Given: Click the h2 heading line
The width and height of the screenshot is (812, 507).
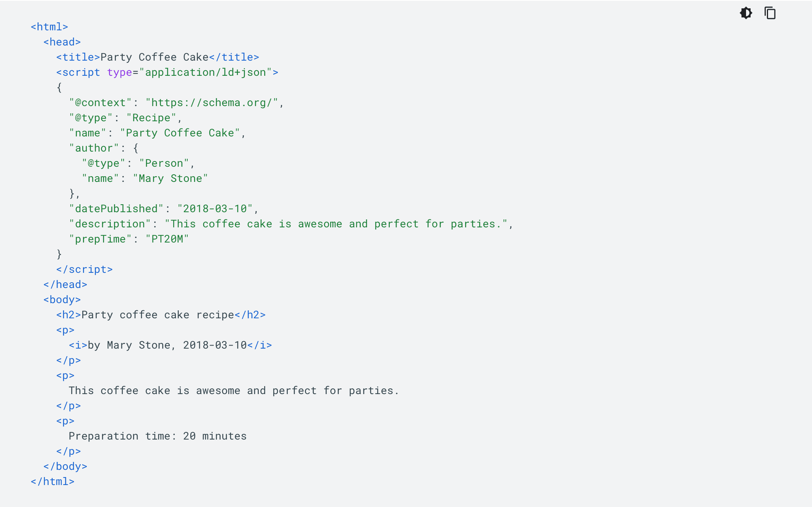Looking at the screenshot, I should click(161, 315).
